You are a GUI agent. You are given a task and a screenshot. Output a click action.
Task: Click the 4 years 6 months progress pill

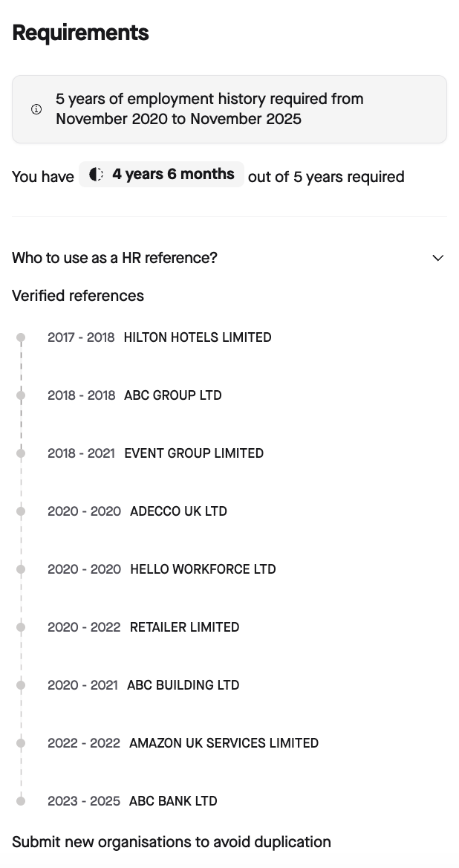[x=160, y=174]
